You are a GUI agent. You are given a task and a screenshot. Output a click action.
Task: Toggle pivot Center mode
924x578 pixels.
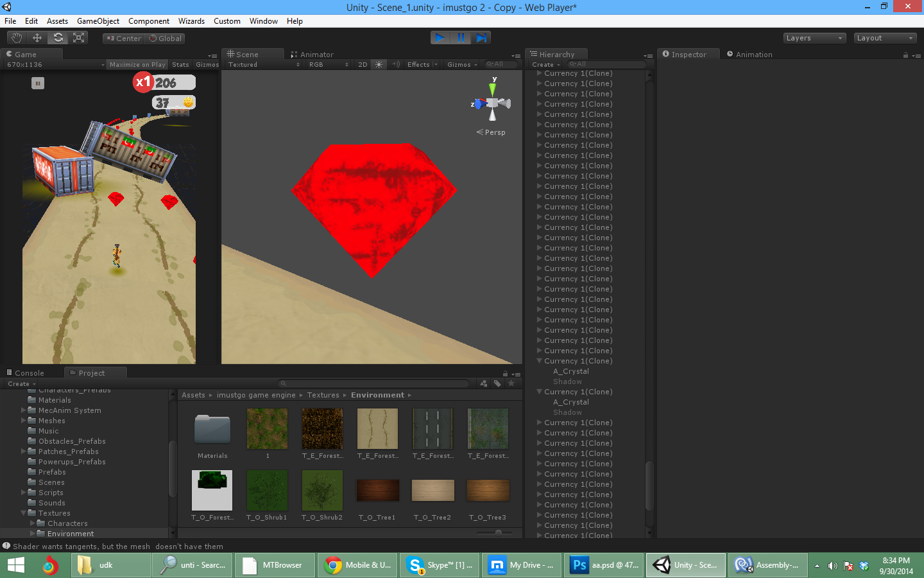(124, 39)
